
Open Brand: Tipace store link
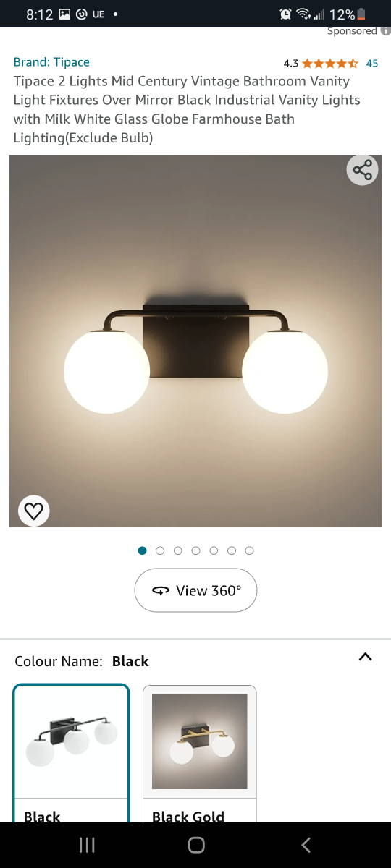click(x=51, y=62)
